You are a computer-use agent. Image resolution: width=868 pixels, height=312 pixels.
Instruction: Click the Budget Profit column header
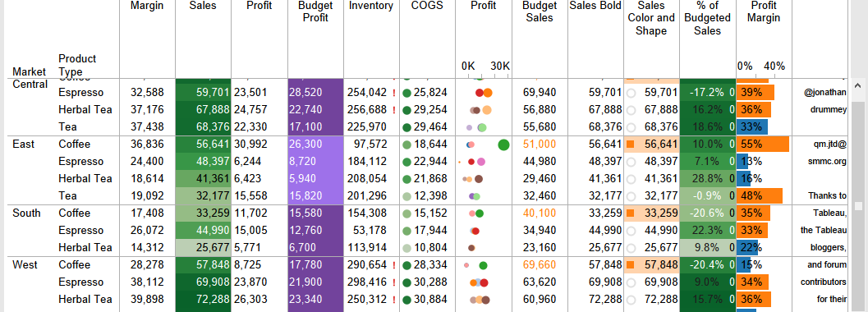(x=315, y=11)
